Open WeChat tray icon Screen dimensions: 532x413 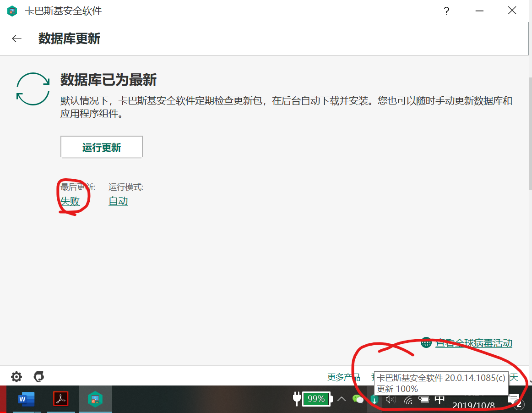tap(358, 399)
